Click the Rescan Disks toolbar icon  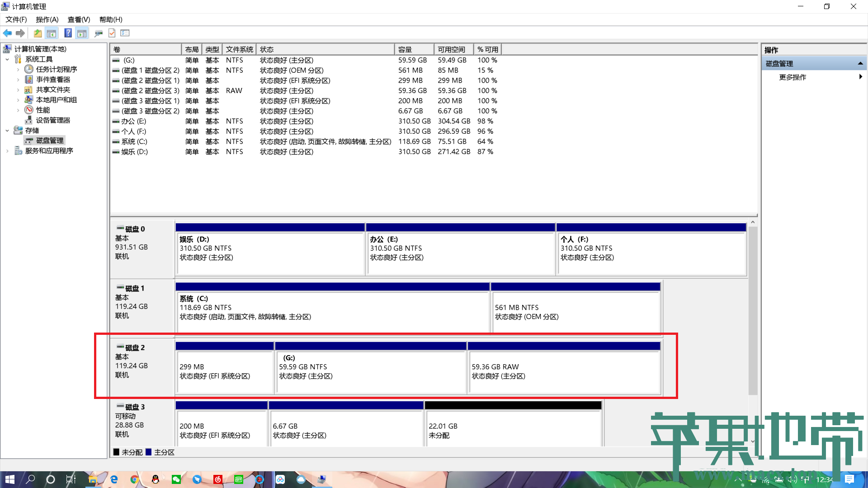click(98, 33)
